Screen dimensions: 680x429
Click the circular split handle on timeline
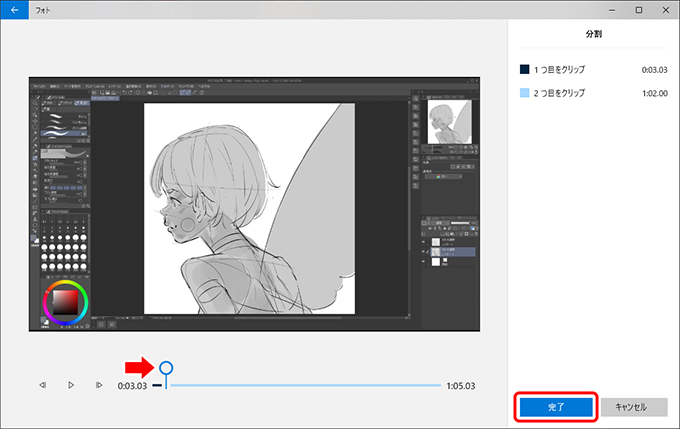(166, 369)
